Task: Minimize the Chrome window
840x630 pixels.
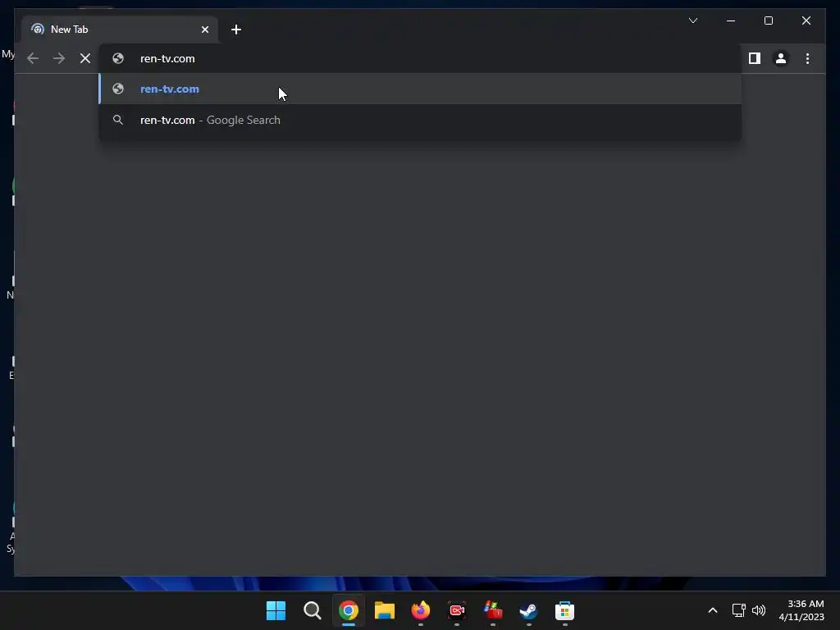Action: pos(731,21)
